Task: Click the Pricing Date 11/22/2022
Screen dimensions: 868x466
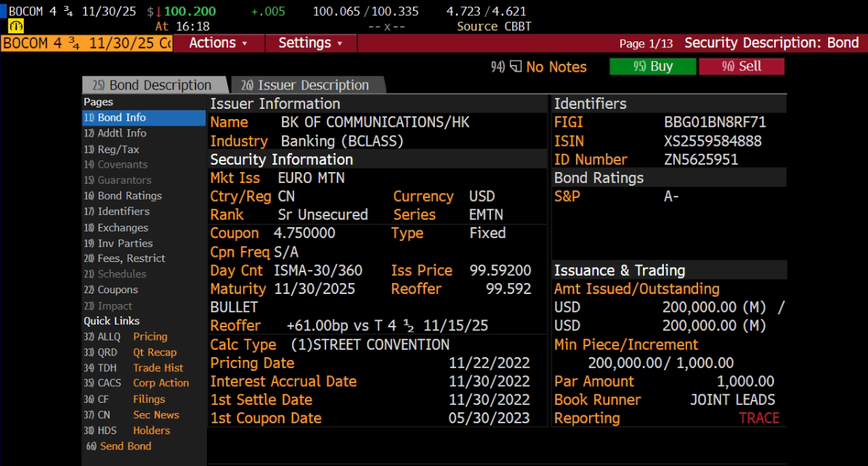Action: pos(489,363)
